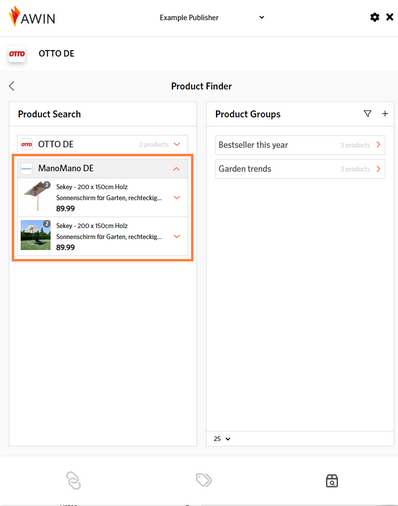Add a new product group with plus
Image resolution: width=398 pixels, height=506 pixels.
click(x=385, y=114)
